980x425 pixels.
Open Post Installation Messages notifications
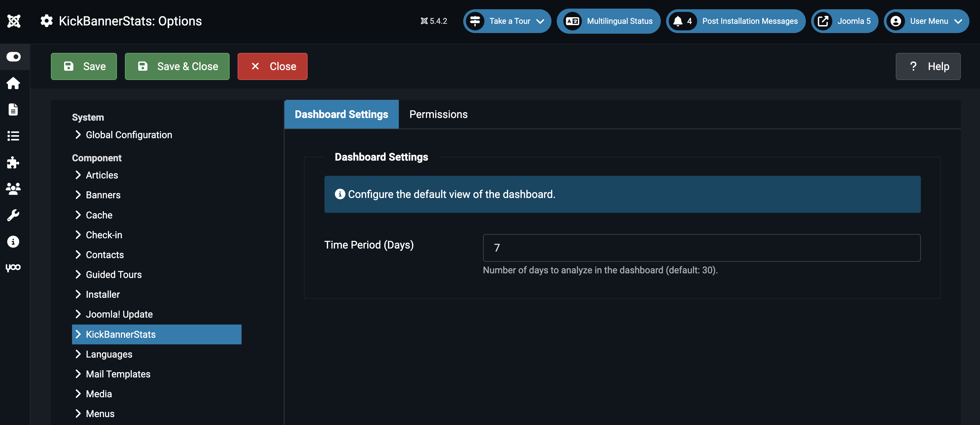(x=736, y=21)
